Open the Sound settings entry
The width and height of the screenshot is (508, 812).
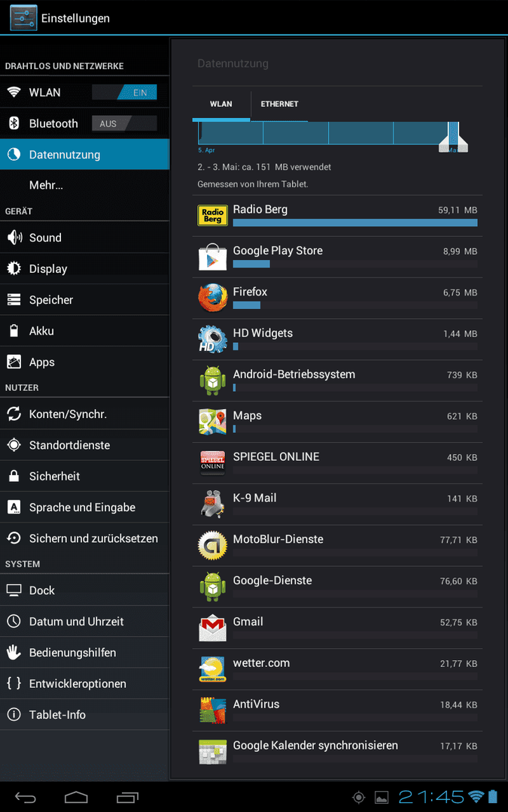pyautogui.click(x=84, y=238)
